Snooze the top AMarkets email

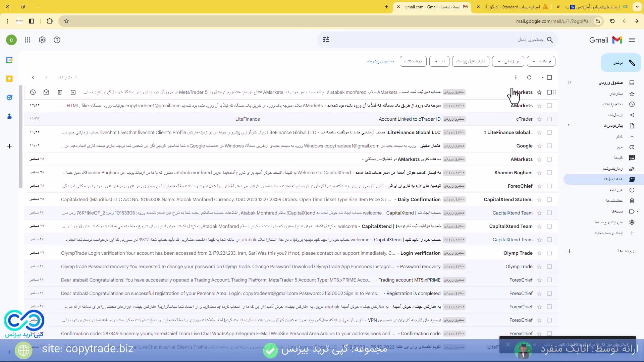point(33,92)
